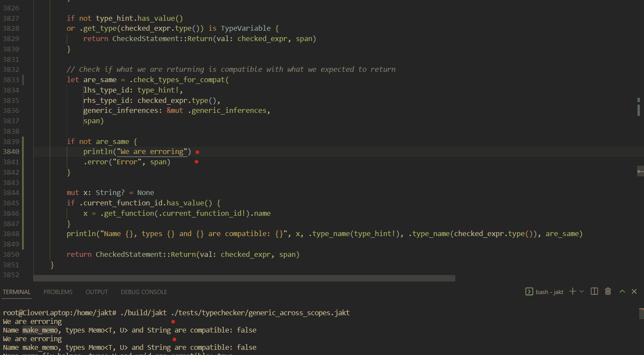Viewport: 644px width, 355px height.
Task: Click the comment about return compatibility
Action: pyautogui.click(x=231, y=70)
